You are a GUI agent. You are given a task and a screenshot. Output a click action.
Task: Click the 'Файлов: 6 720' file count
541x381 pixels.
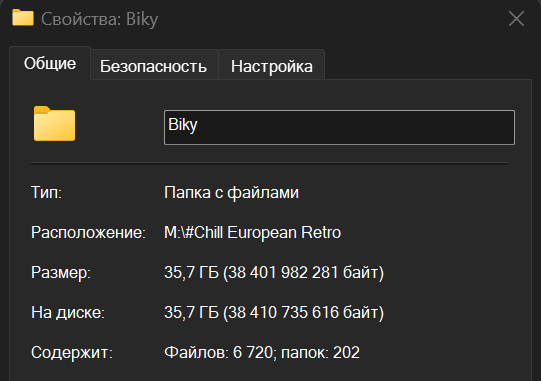[x=218, y=353]
